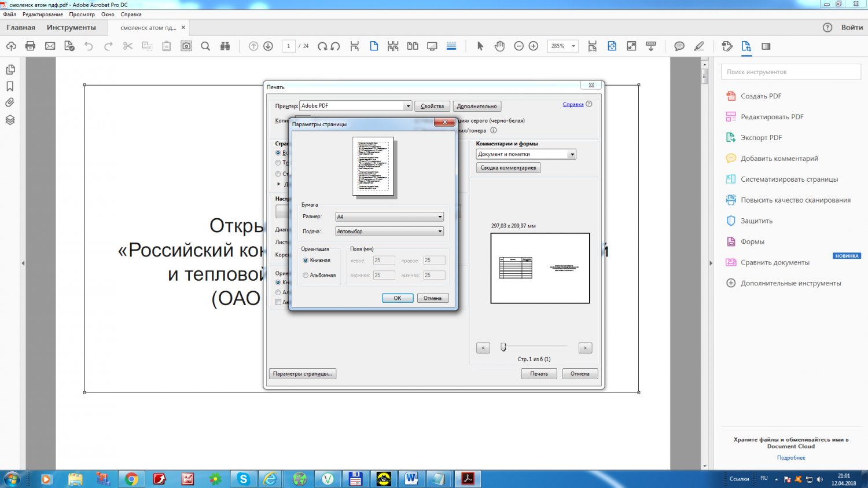
Task: Select Книжная orientation in page setup dialog
Action: (x=317, y=260)
